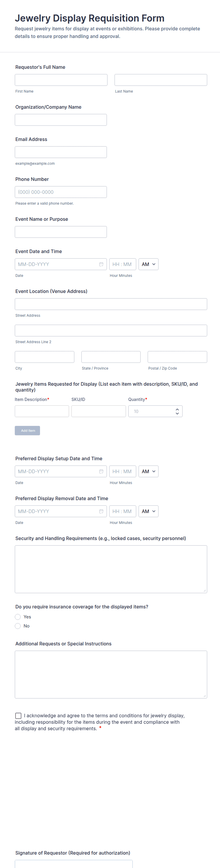Focus the Last Name field
220x868 pixels.
(x=161, y=80)
